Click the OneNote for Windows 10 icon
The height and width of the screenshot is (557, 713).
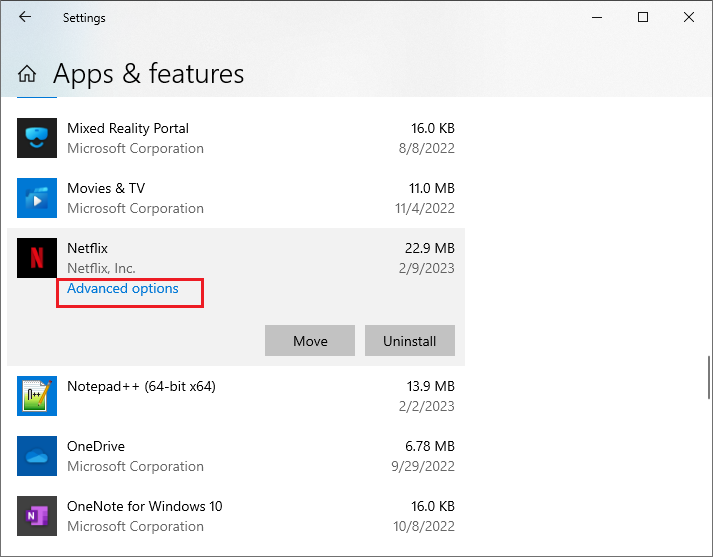(37, 516)
